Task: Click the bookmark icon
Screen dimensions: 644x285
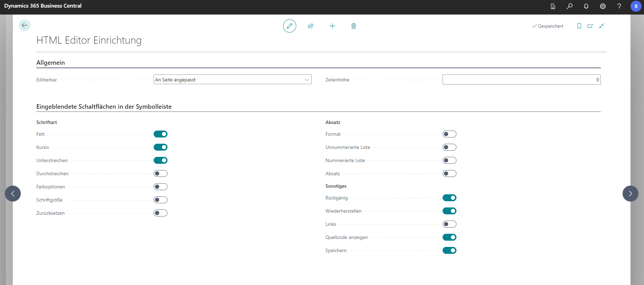Action: (579, 26)
